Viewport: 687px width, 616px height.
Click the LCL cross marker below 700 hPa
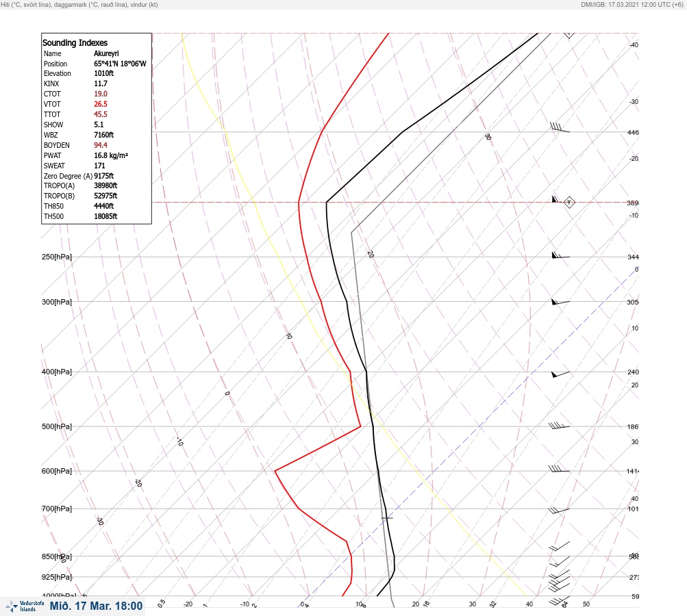point(386,518)
